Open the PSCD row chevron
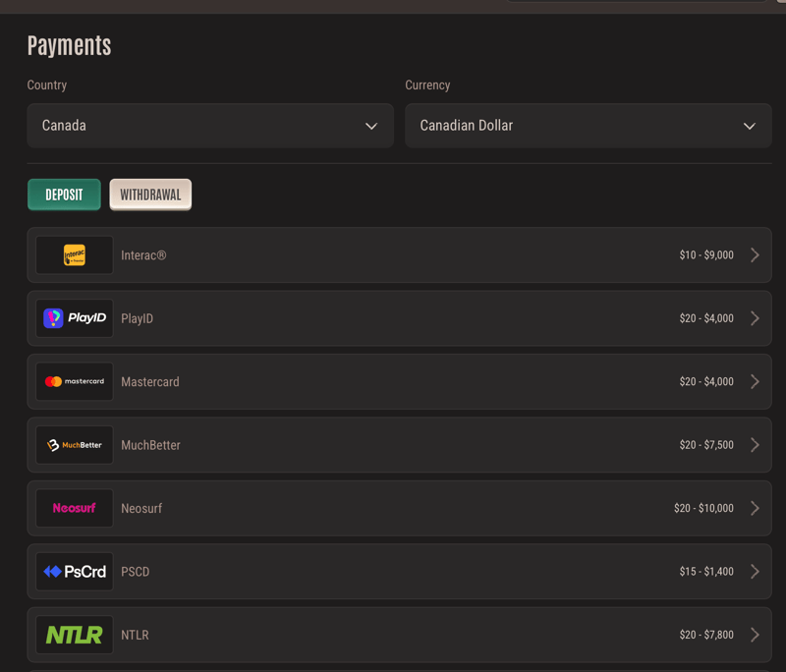Screen dimensions: 786x672 coord(755,572)
